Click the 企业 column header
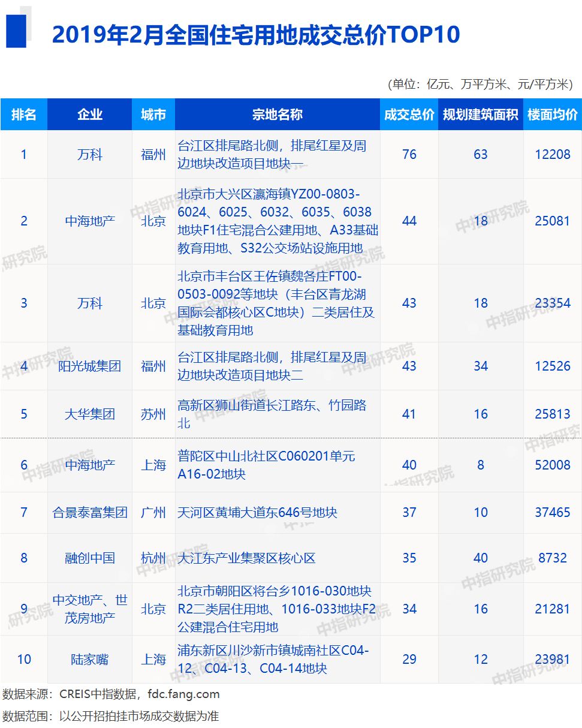The height and width of the screenshot is (728, 582). click(x=90, y=115)
